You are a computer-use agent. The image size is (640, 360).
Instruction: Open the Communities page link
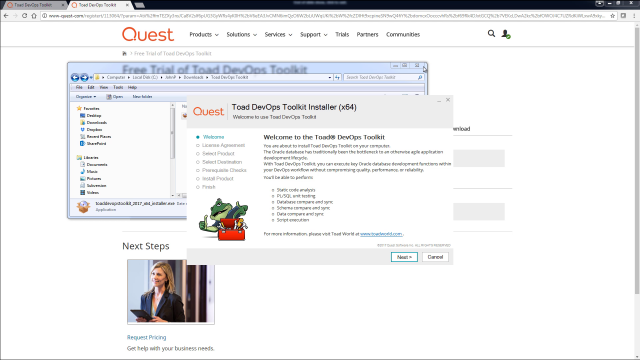pos(403,35)
